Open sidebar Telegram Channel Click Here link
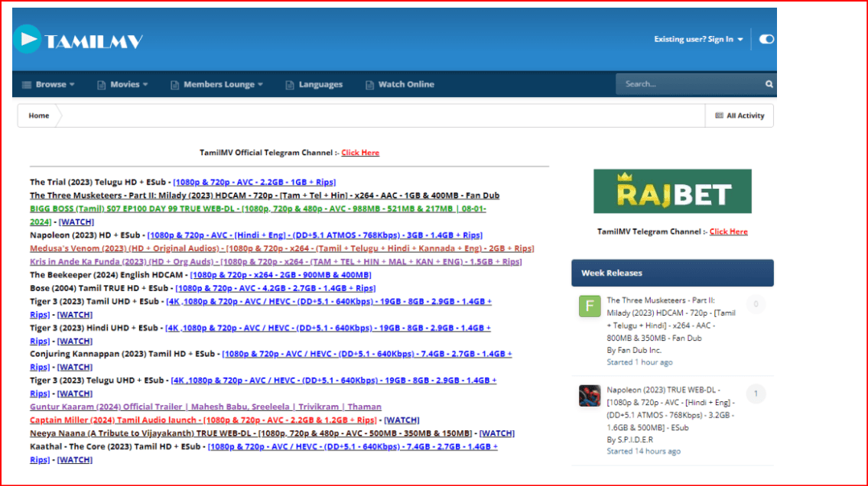Viewport: 868px width, 486px height. coord(729,232)
